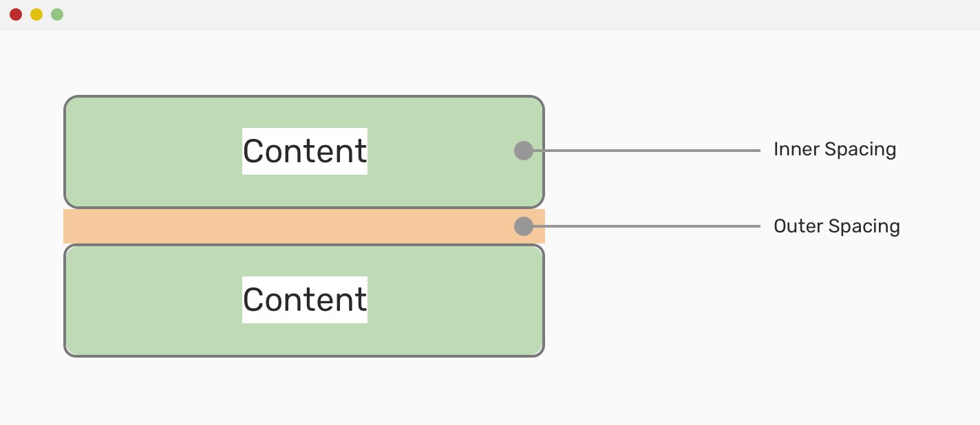Pick the orange outer spacing band
Image resolution: width=980 pixels, height=425 pixels.
pos(275,226)
